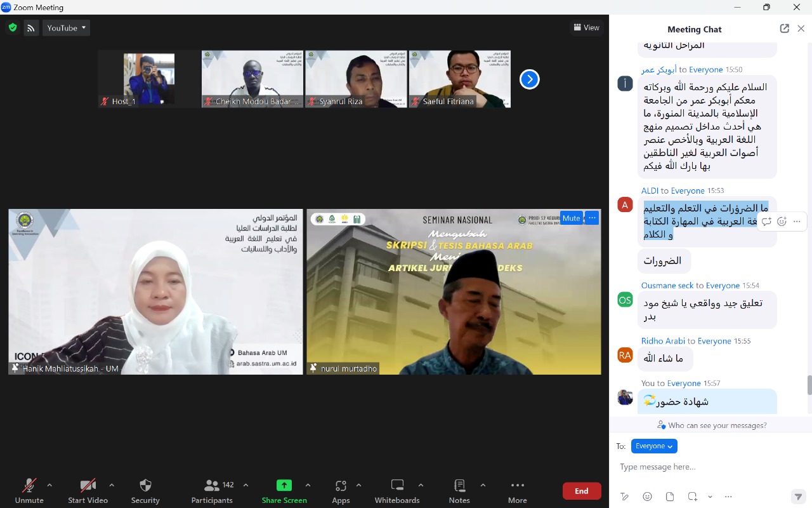Click the chat message input field

click(x=704, y=467)
